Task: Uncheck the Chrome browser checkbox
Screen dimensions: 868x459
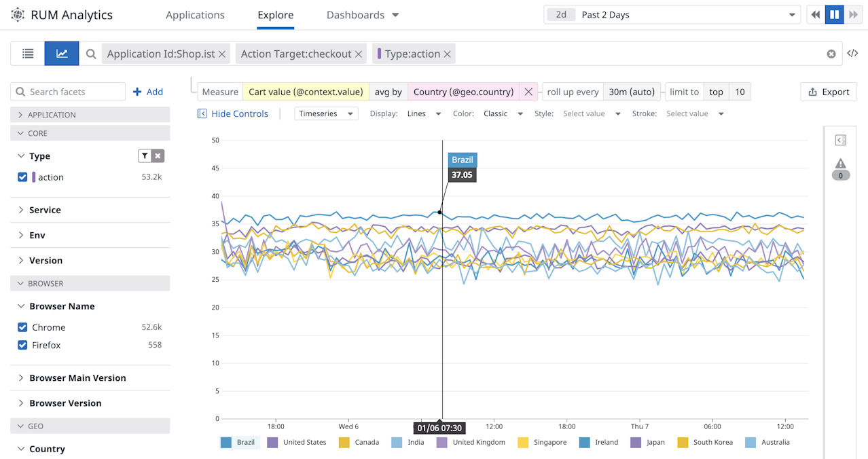Action: point(22,327)
